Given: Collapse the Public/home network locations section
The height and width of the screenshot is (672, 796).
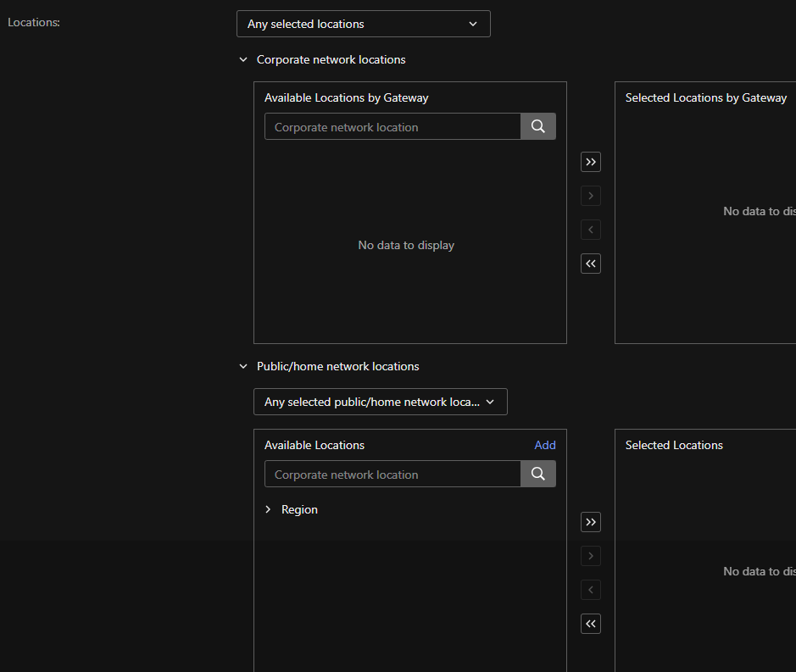Looking at the screenshot, I should tap(244, 367).
